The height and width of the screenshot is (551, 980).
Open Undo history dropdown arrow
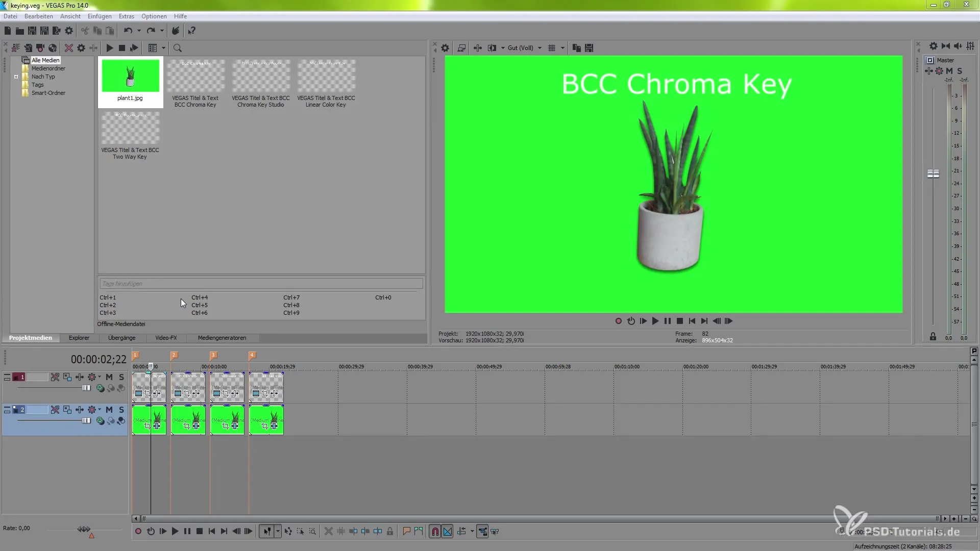point(139,31)
